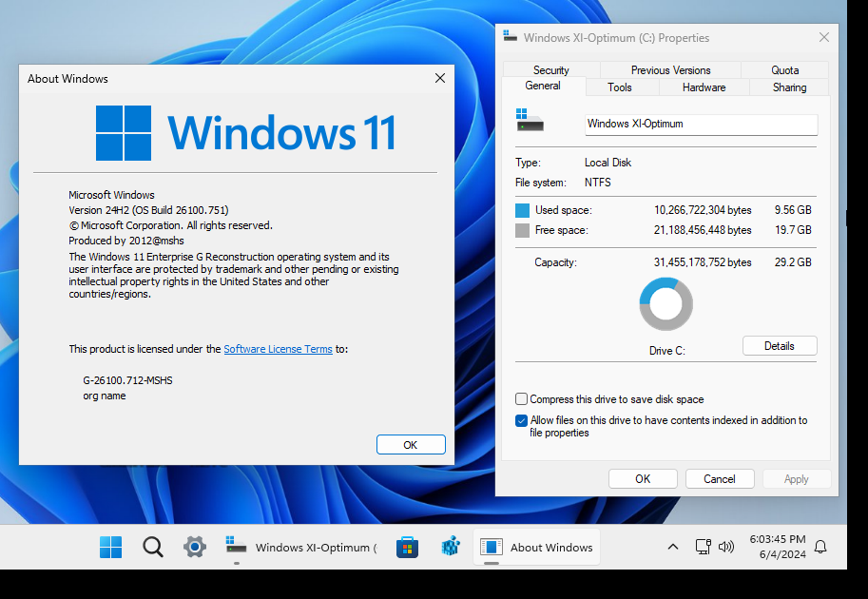Close the About Windows dialog
This screenshot has height=599, width=868.
[440, 78]
